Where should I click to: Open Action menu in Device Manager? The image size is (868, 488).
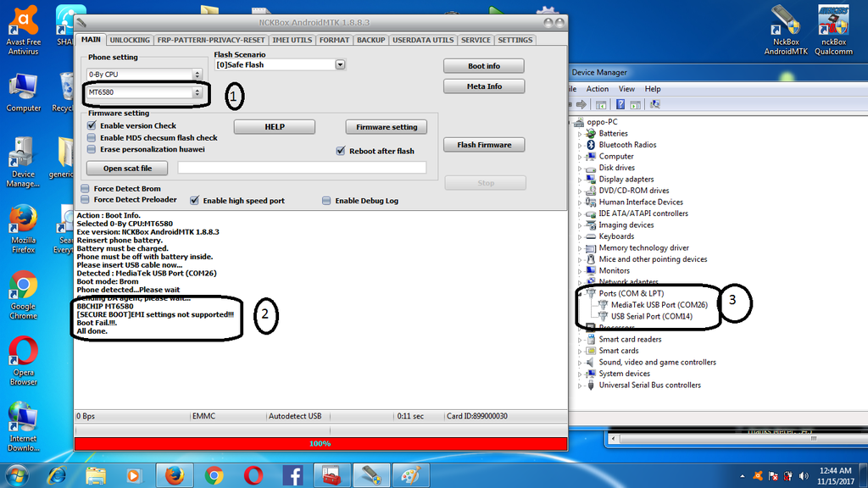coord(597,89)
